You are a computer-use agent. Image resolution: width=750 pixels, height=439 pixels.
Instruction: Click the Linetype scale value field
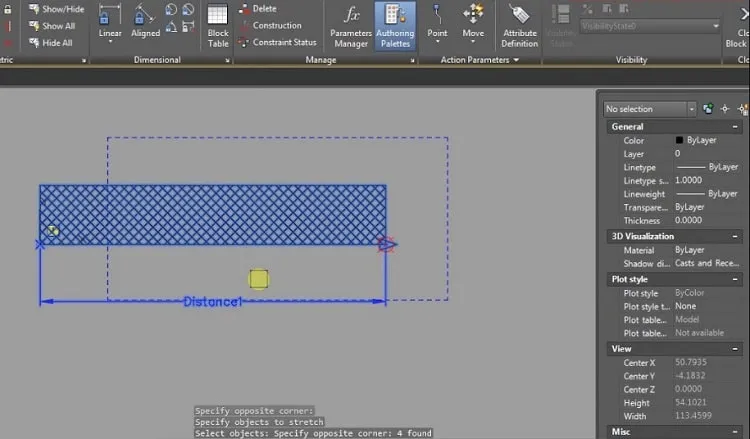[707, 180]
